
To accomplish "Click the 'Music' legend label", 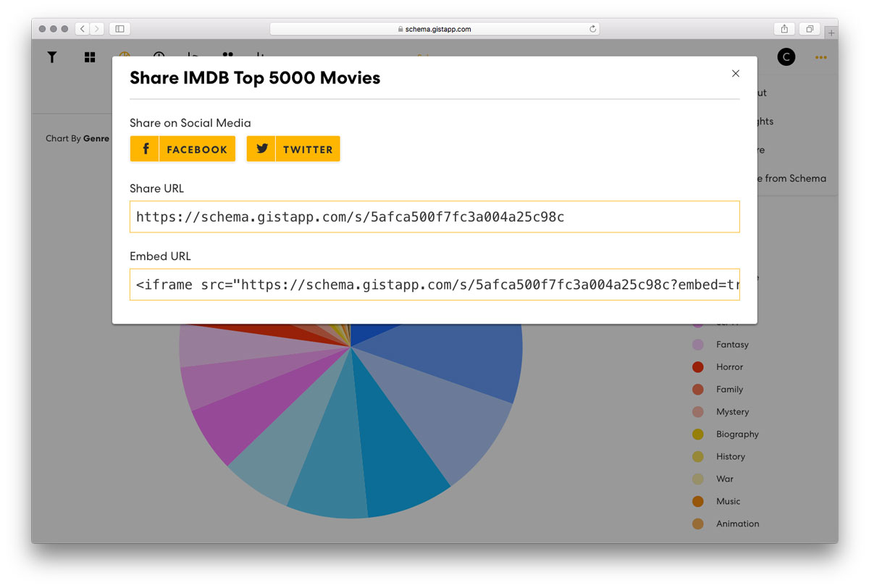I will pos(729,502).
